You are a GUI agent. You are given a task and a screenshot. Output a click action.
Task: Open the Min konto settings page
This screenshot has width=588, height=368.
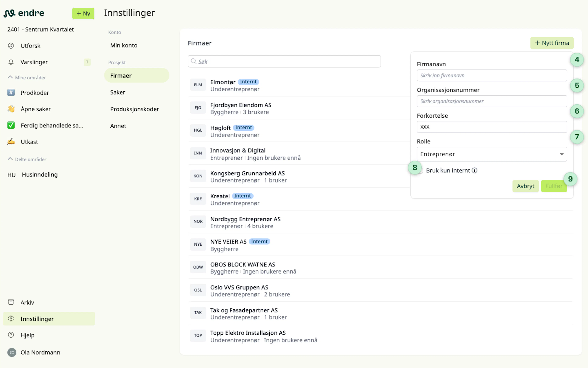[x=124, y=45]
